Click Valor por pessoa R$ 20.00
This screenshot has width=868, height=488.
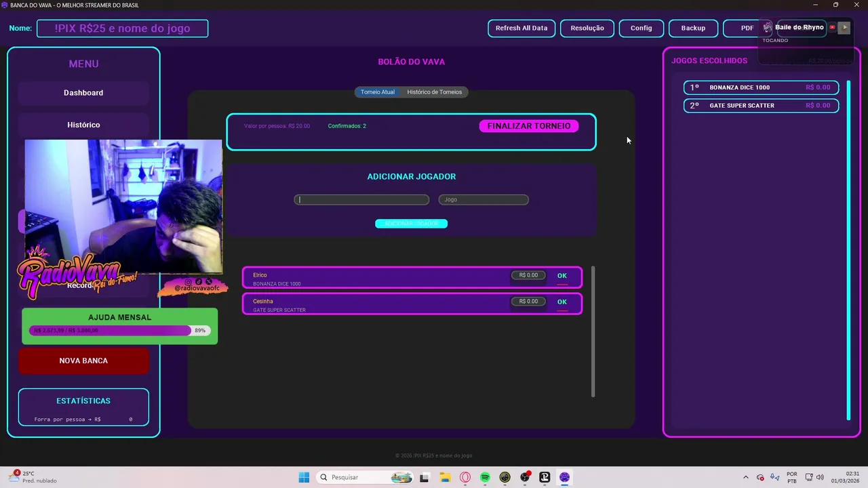(277, 126)
